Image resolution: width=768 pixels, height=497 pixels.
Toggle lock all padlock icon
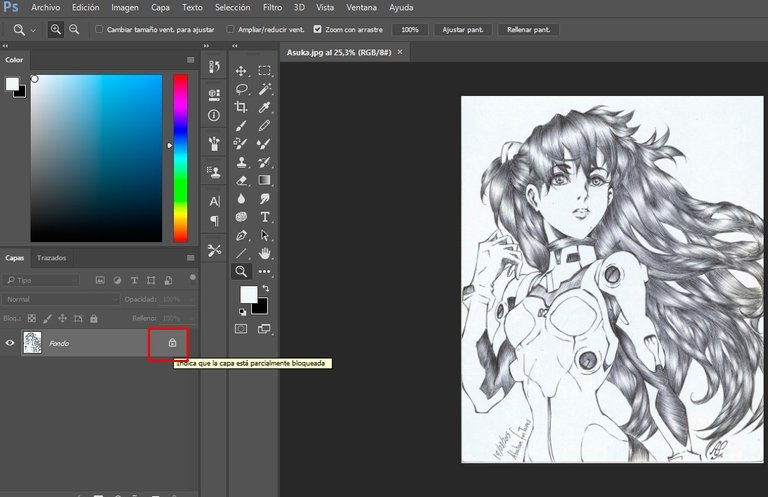(x=94, y=319)
